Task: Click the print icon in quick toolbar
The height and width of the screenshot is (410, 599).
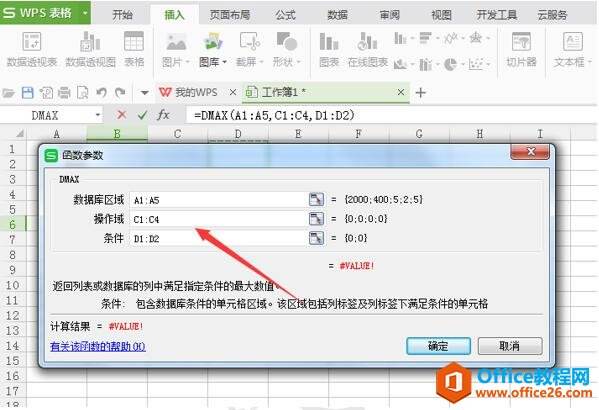Action: point(64,93)
